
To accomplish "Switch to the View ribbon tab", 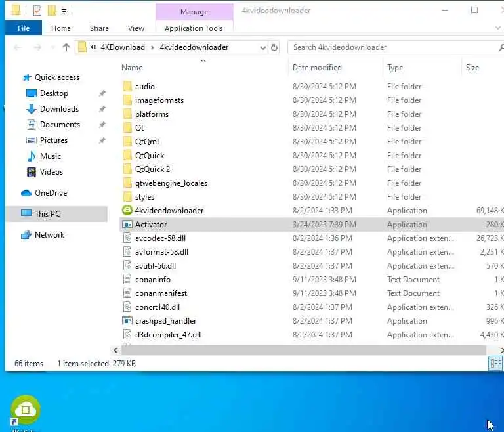I will pyautogui.click(x=136, y=28).
